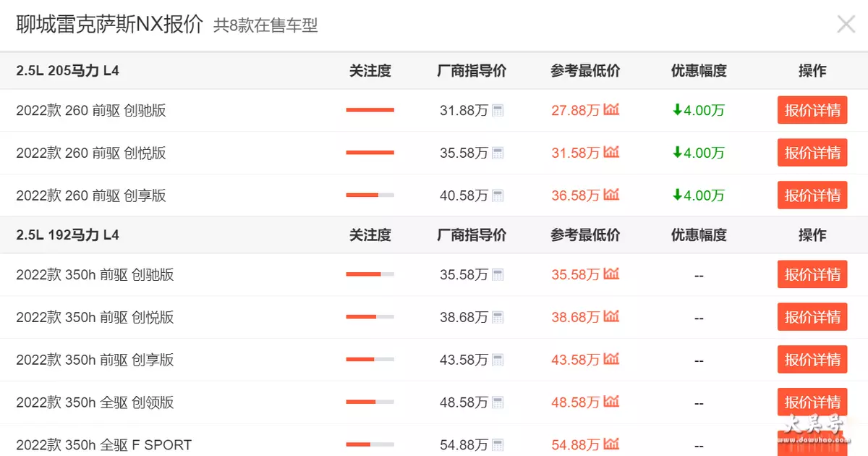
Task: Click the ↓4.00万 discount for 260 创悦版
Action: (x=699, y=153)
